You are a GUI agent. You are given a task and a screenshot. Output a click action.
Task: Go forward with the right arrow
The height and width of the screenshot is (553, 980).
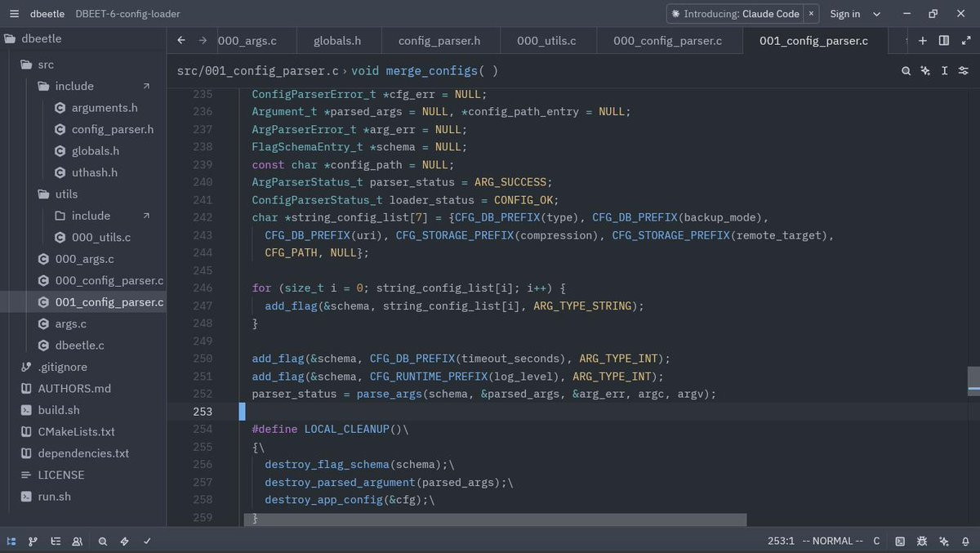point(202,41)
